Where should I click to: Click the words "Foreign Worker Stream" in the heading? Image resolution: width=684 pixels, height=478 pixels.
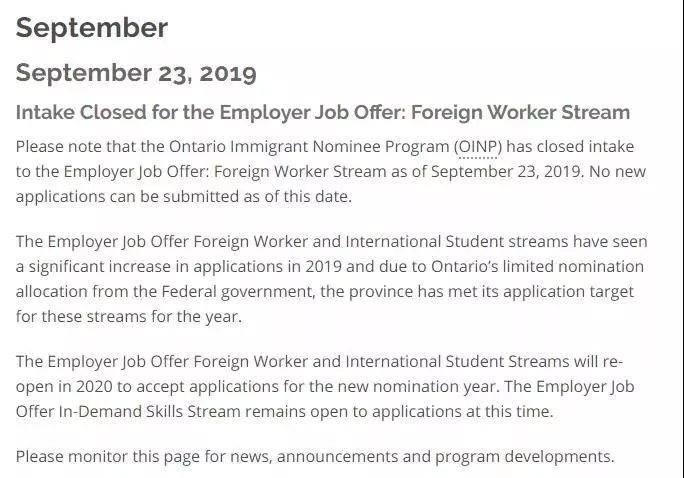[520, 113]
